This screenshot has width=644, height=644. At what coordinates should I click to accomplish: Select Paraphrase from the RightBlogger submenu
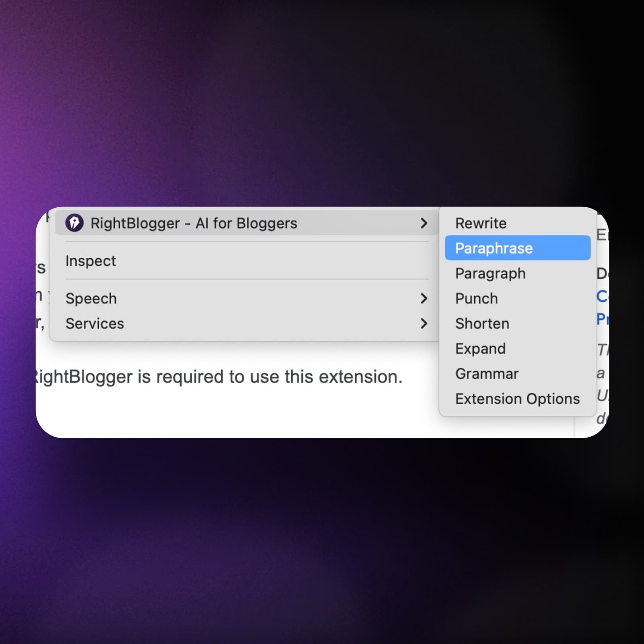click(494, 248)
